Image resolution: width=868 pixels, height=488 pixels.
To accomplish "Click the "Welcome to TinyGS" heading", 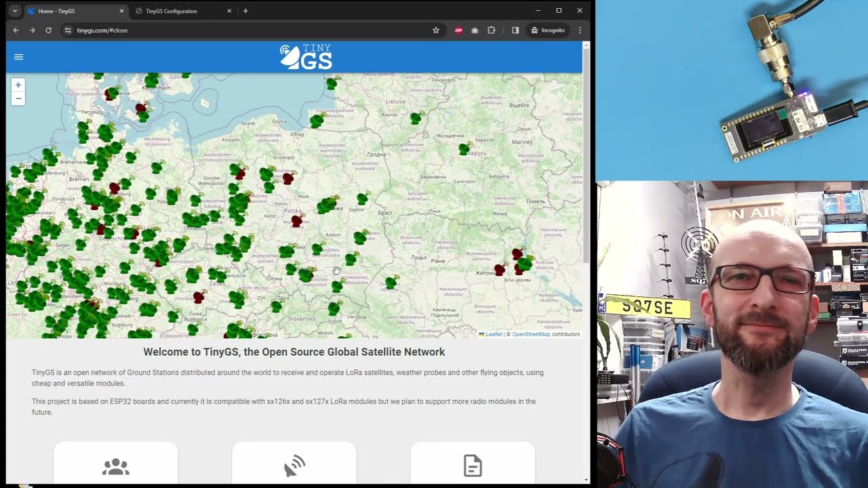I will [x=294, y=352].
